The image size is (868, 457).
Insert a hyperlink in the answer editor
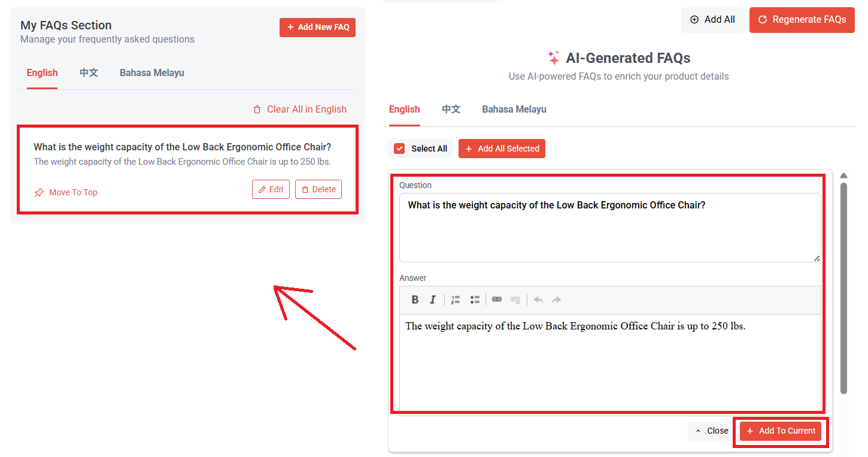coord(497,299)
